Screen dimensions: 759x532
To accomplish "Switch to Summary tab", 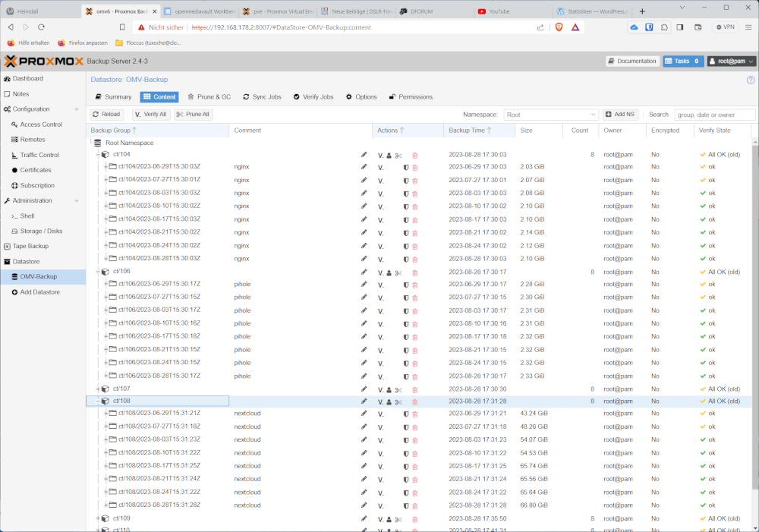I will (x=113, y=97).
